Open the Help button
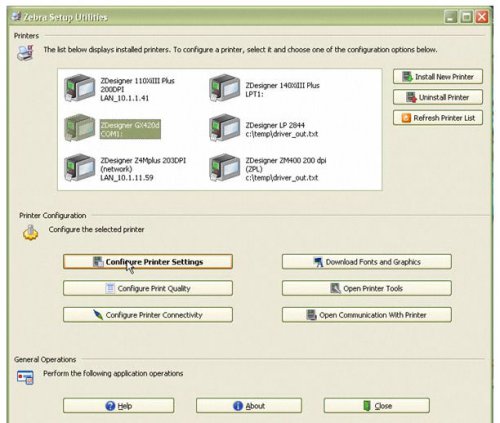Image resolution: width=500 pixels, height=423 pixels. point(119,406)
